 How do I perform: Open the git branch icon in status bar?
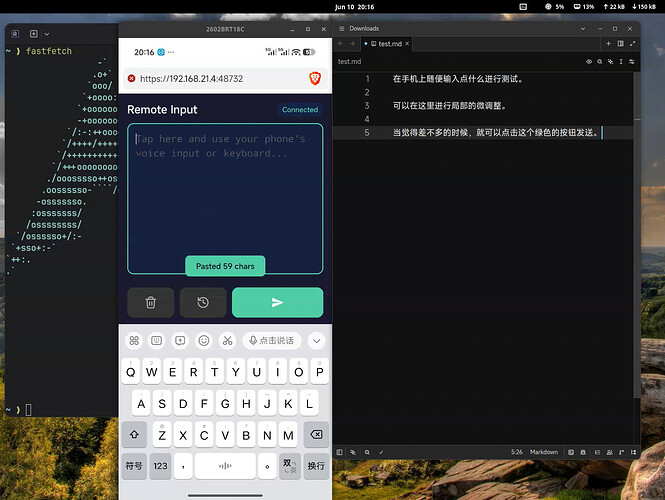point(621,452)
